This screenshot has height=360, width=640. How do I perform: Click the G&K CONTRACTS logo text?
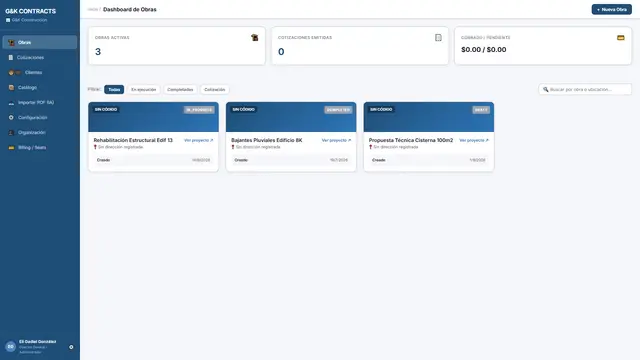click(31, 11)
